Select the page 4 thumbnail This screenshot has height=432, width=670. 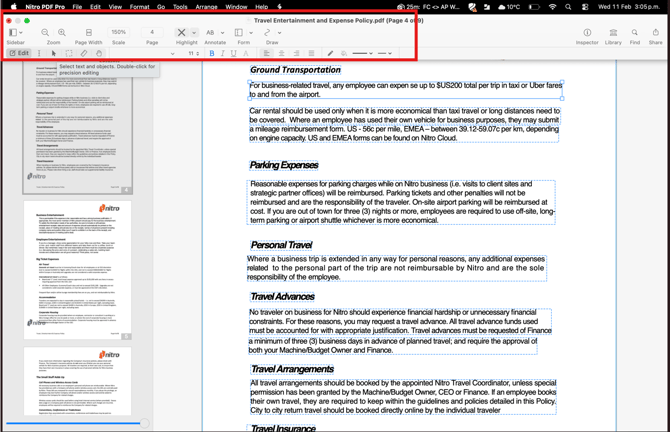(x=77, y=127)
